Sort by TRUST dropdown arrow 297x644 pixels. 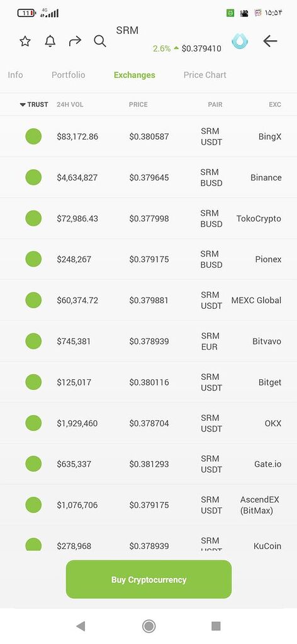[23, 105]
